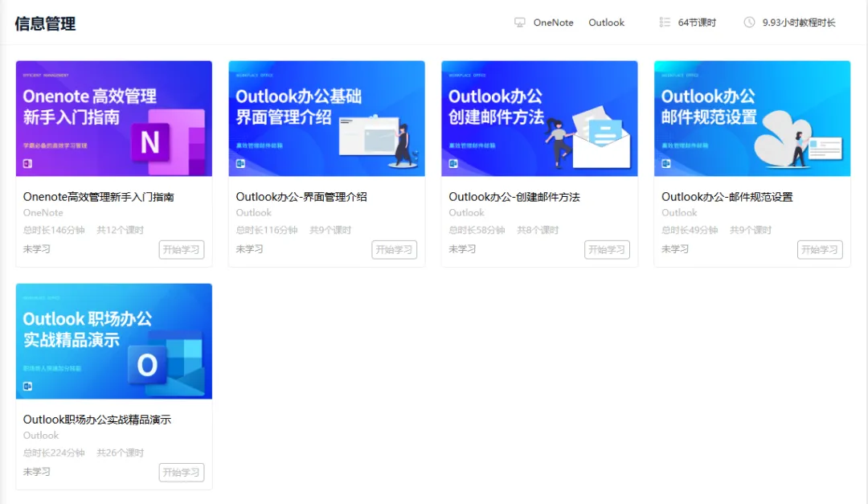This screenshot has width=868, height=504.
Task: Click the OneNote N logo on first course
Action: coord(150,142)
